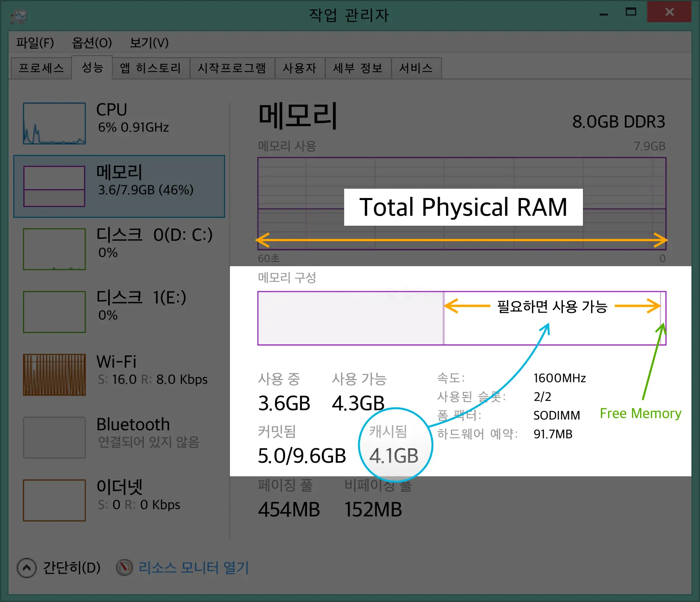Viewport: 700px width, 602px height.
Task: Select the CPU usage mini graph
Action: coord(54,123)
